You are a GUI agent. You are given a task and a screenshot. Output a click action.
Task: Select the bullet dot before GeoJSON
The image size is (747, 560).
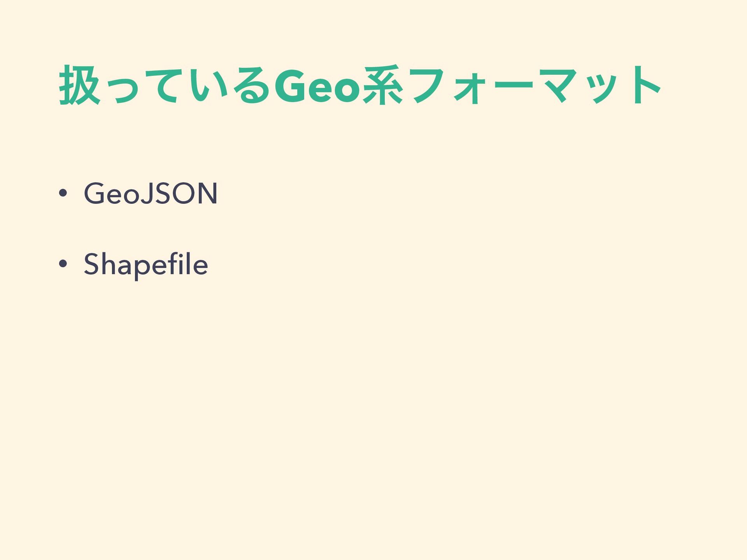[63, 194]
